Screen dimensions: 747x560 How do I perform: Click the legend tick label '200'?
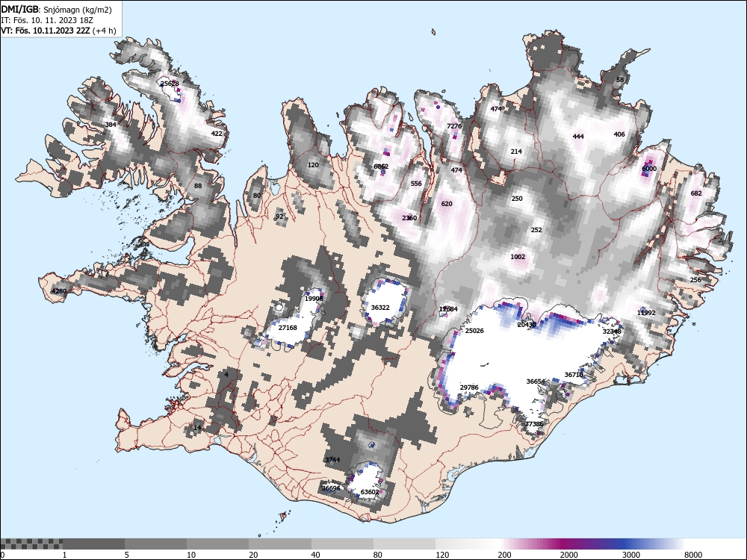click(x=504, y=555)
